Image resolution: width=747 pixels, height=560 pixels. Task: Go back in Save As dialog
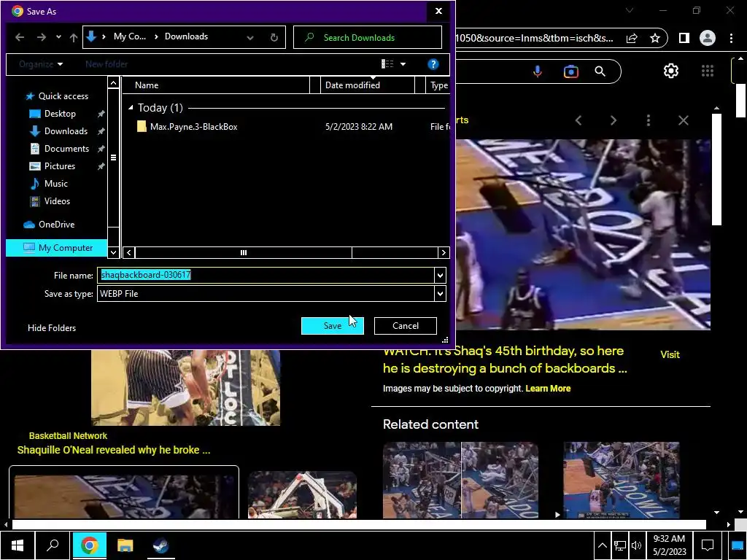click(x=20, y=37)
